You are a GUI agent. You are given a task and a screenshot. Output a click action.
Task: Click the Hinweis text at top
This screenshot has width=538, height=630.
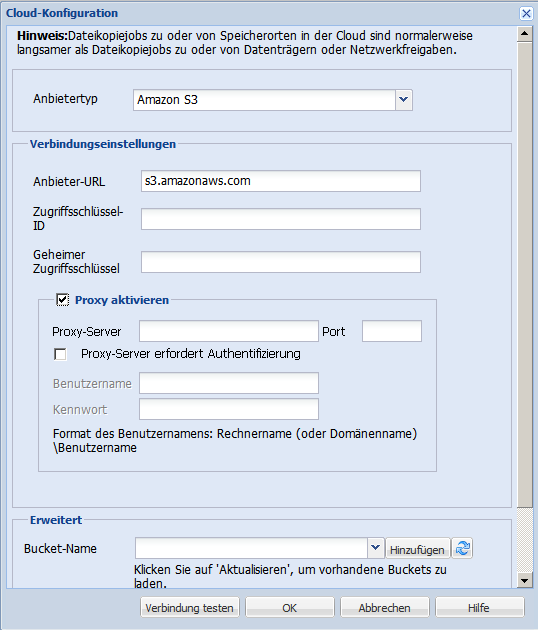click(x=245, y=43)
